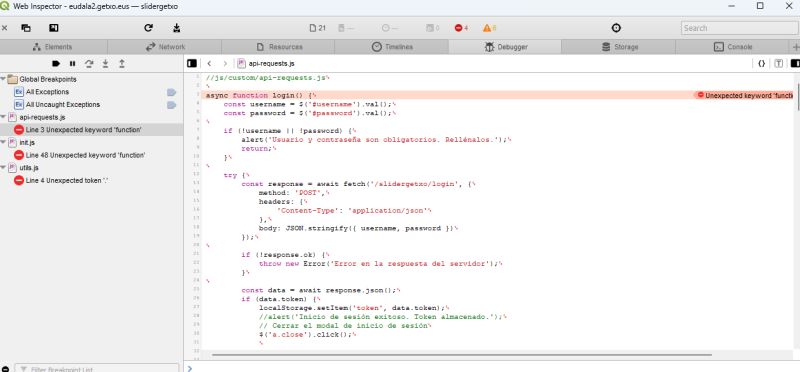Viewport: 800px width, 372px height.
Task: Step out of function in debugger
Action: point(121,64)
